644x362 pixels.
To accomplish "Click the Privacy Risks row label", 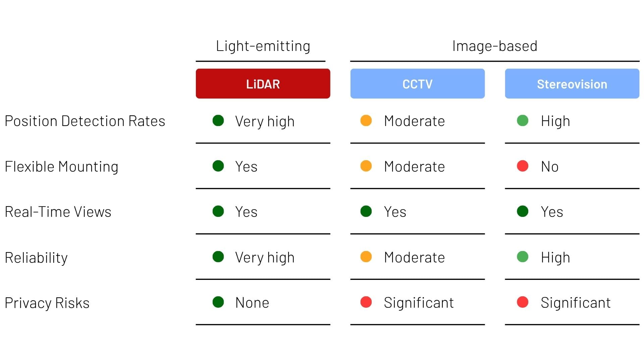I will click(x=47, y=303).
